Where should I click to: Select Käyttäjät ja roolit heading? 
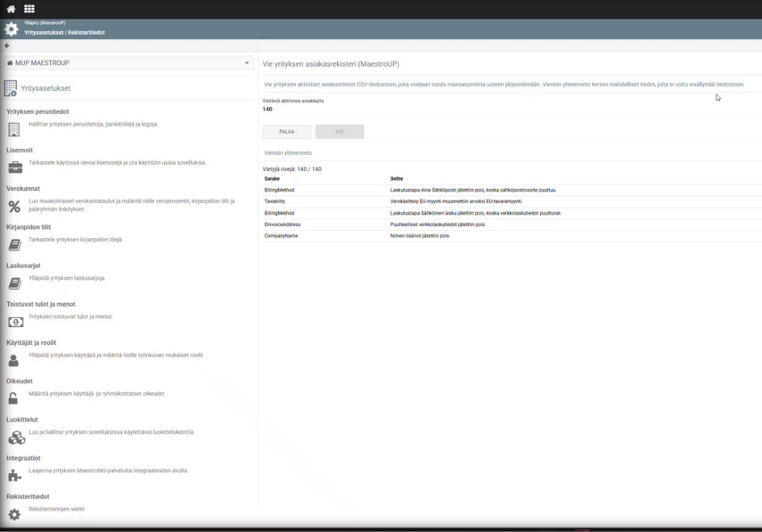click(31, 342)
